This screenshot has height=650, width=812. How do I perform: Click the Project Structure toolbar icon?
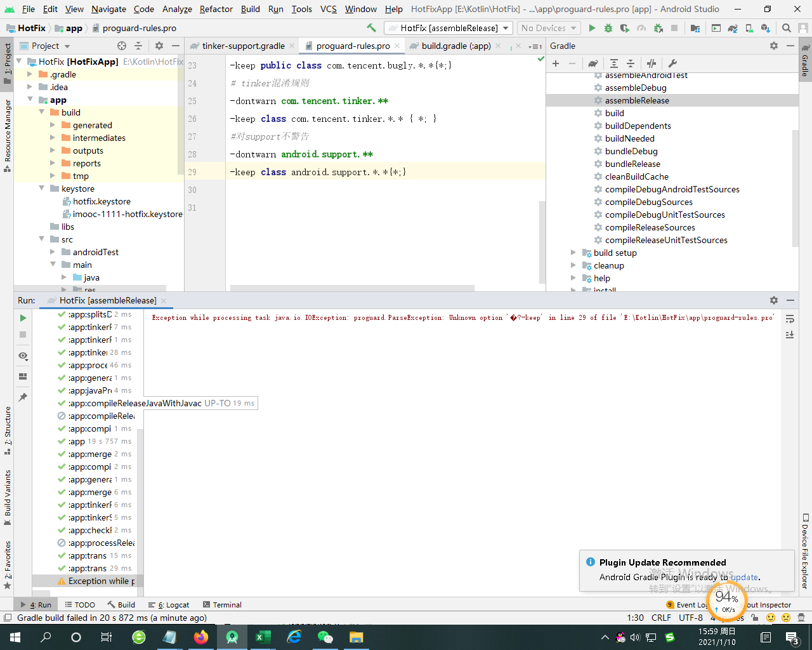695,28
